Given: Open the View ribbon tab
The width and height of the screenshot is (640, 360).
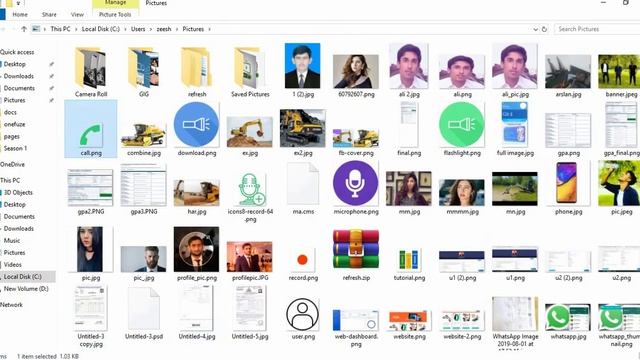Looking at the screenshot, I should click(x=77, y=14).
